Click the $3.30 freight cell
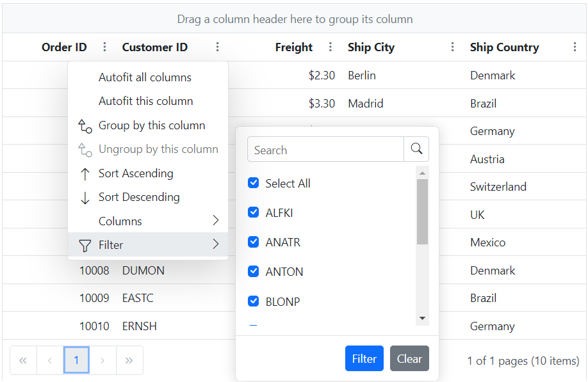 (322, 104)
